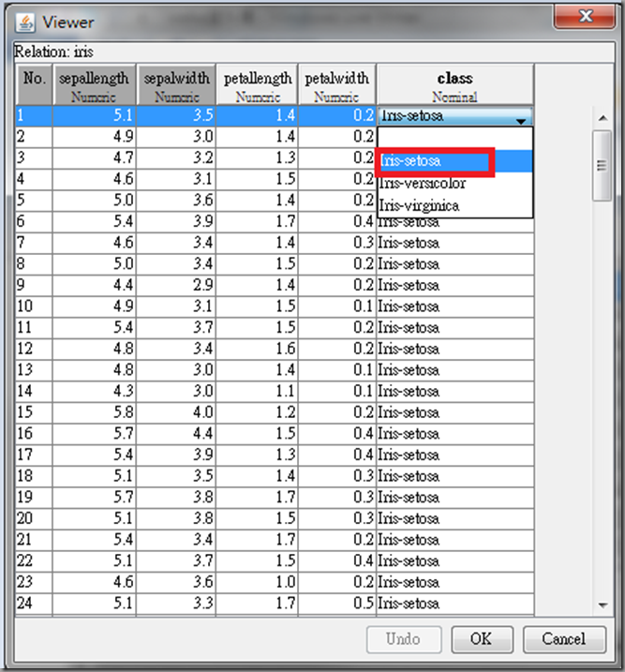Select sepalwidth value 4.0 in row 15
Viewport: 625px width, 672px height.
click(176, 412)
